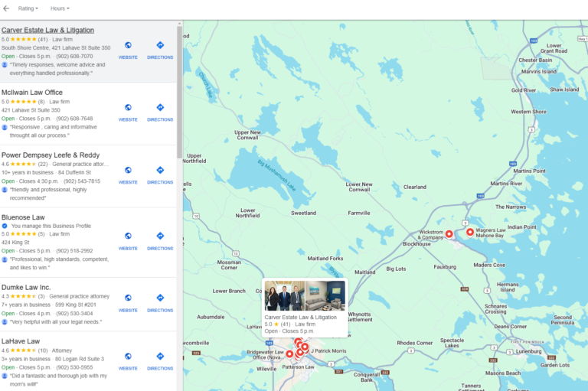Get directions icon for Carver Estate Law
588x391 pixels.
click(160, 45)
